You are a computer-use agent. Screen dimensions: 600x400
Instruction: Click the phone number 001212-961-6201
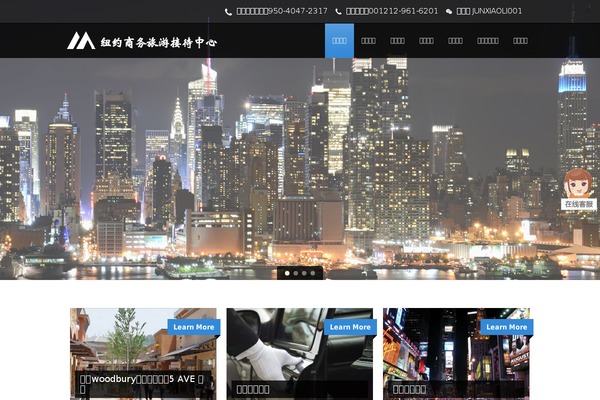click(x=403, y=11)
